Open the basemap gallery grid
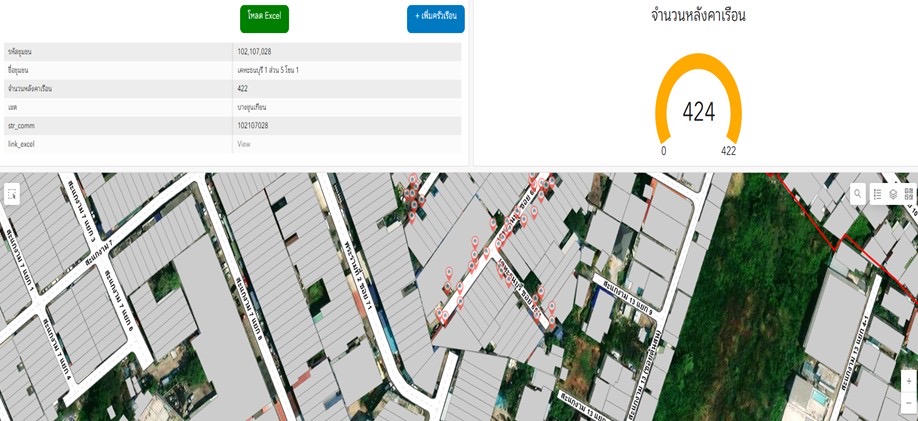Viewport: 918px width, 421px height. [x=909, y=194]
